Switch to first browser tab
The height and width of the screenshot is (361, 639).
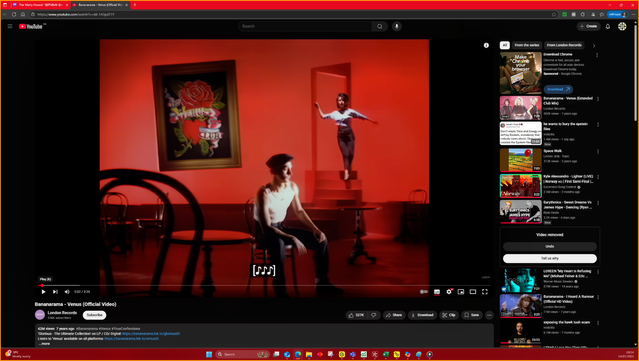[x=40, y=5]
